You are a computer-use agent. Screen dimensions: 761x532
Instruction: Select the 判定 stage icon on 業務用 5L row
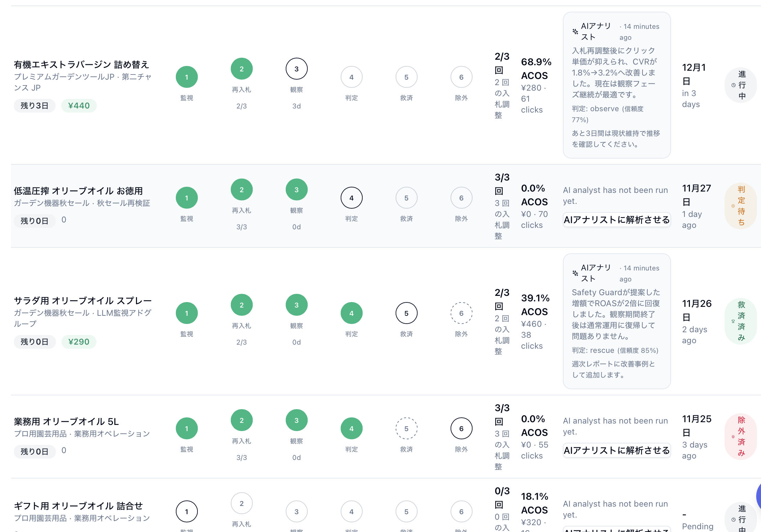click(x=351, y=428)
